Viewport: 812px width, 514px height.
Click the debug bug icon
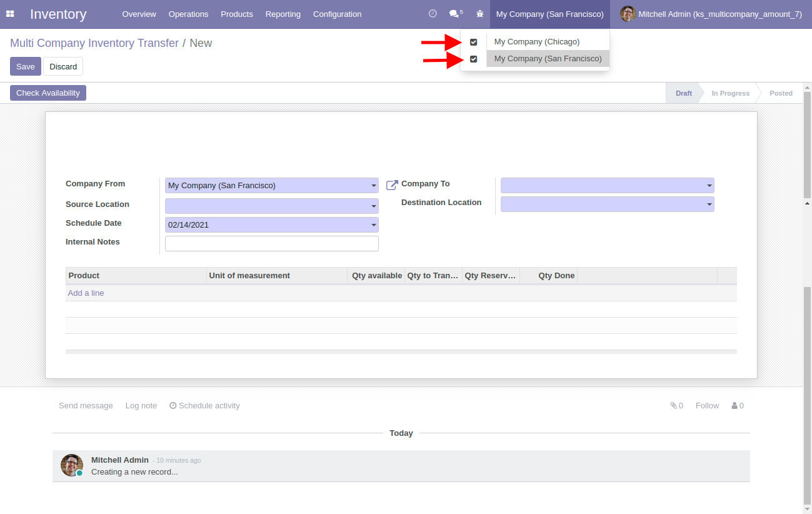[479, 14]
